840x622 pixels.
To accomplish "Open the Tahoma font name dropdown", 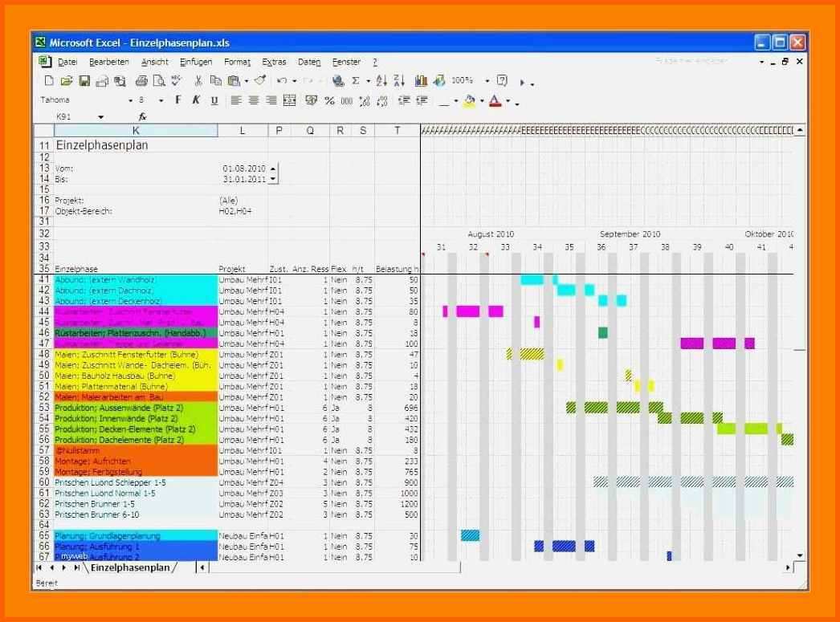I will (130, 100).
